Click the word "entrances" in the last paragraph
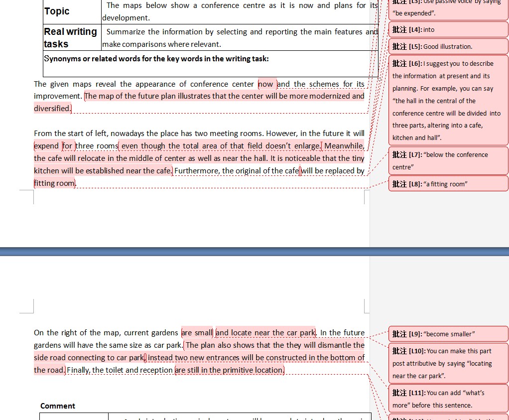 224,358
